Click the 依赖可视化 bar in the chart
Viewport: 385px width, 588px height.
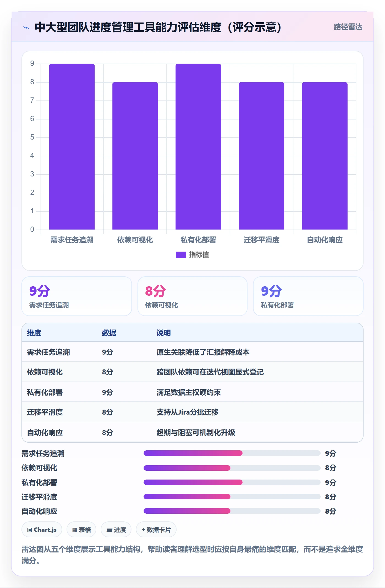(135, 156)
